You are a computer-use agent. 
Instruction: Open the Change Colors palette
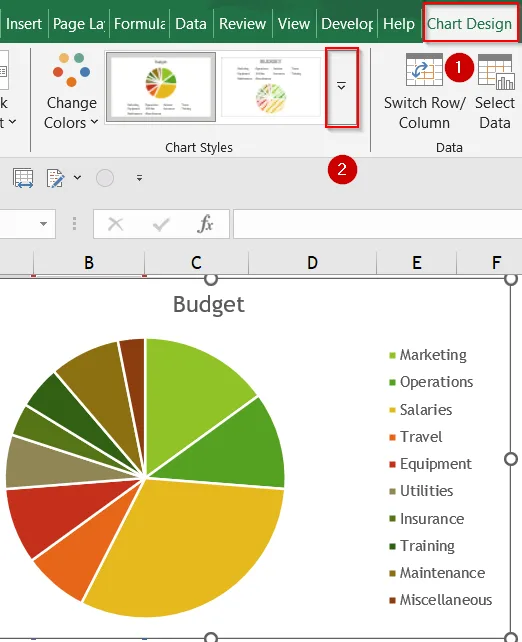71,91
